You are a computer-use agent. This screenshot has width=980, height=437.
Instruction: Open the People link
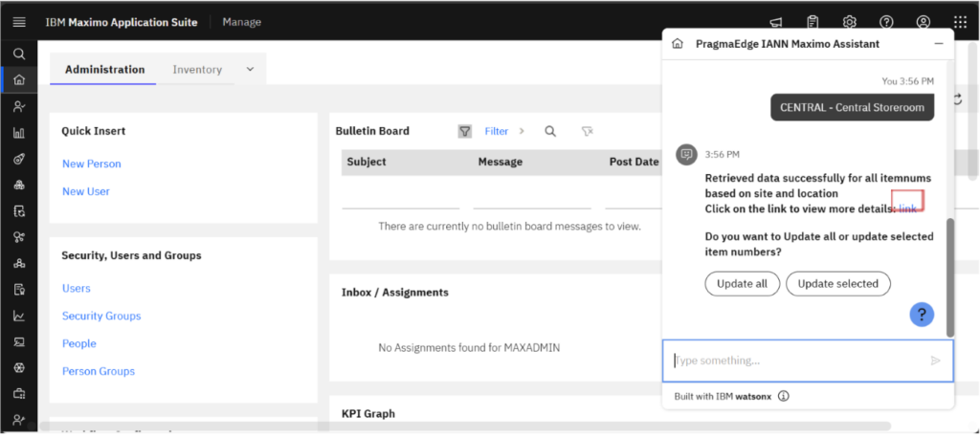pos(78,343)
